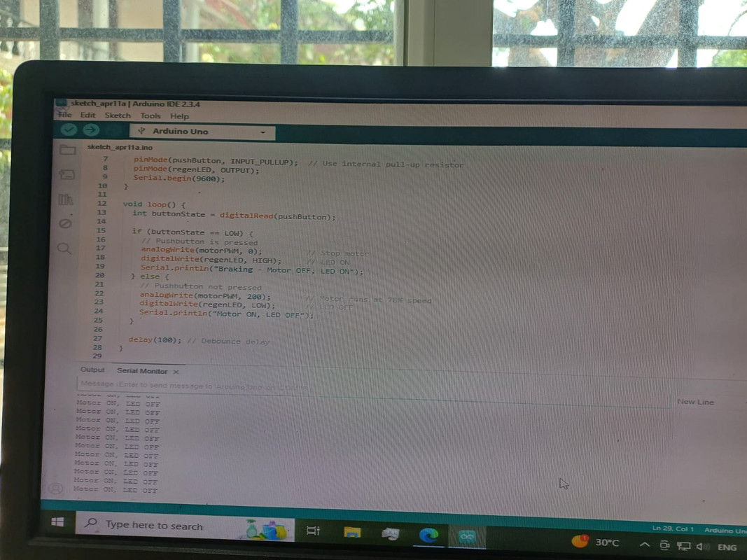Open the File menu
Screen dimensions: 747x560
click(x=65, y=115)
